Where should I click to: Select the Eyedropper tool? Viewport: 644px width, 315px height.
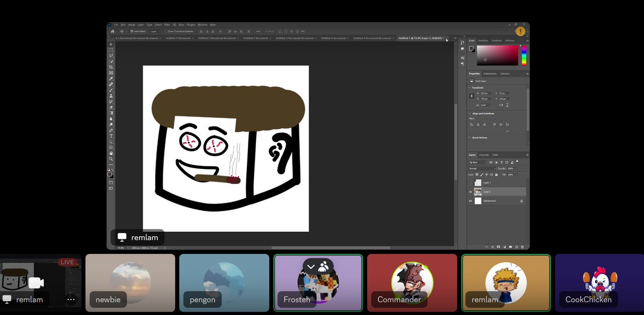[111, 78]
